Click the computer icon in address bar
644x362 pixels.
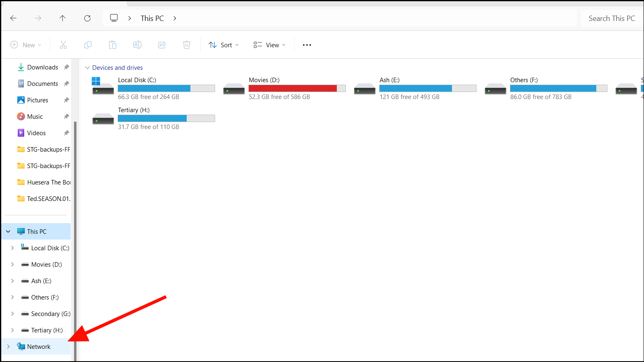click(x=114, y=18)
